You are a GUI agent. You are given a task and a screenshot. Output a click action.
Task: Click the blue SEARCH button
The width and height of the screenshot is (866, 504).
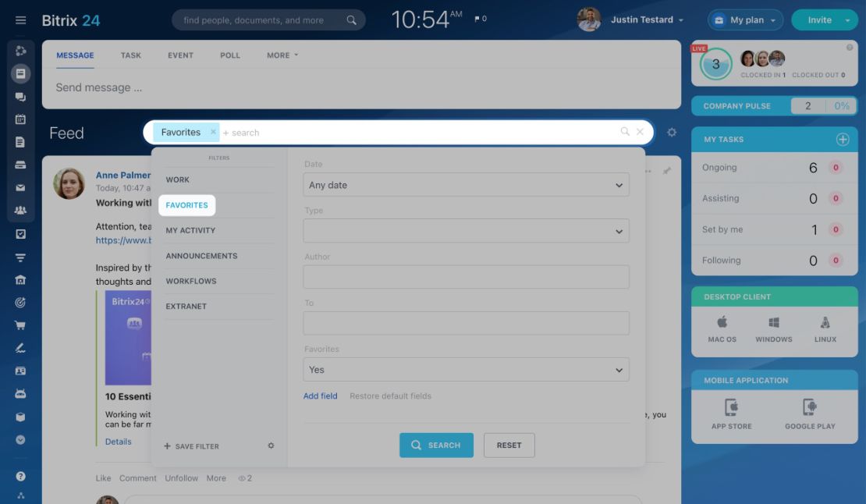(x=436, y=445)
